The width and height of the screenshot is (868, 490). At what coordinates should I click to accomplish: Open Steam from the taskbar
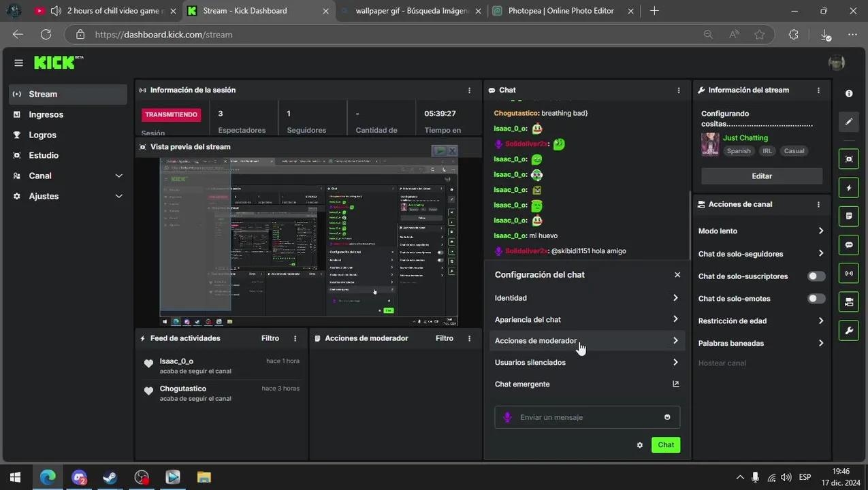coord(110,478)
